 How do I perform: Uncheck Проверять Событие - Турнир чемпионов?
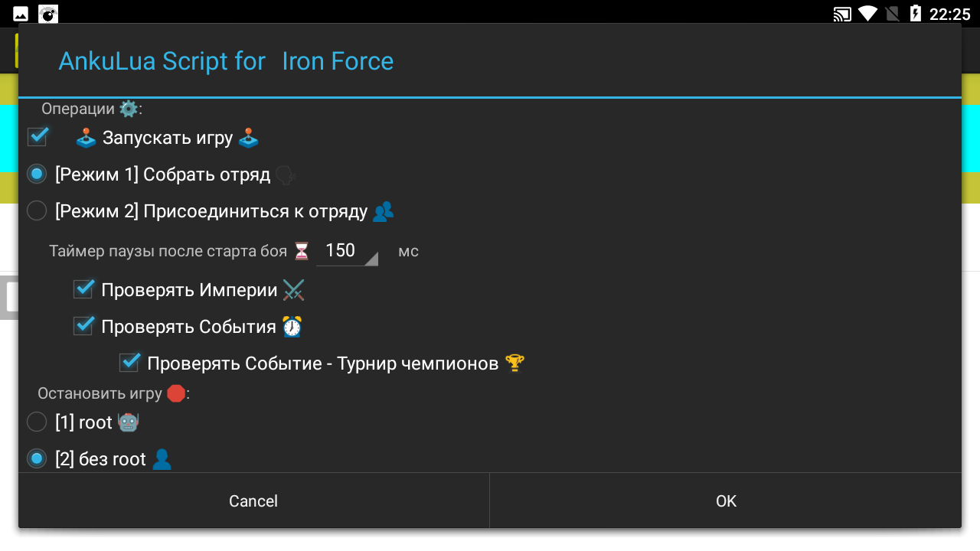pos(129,363)
